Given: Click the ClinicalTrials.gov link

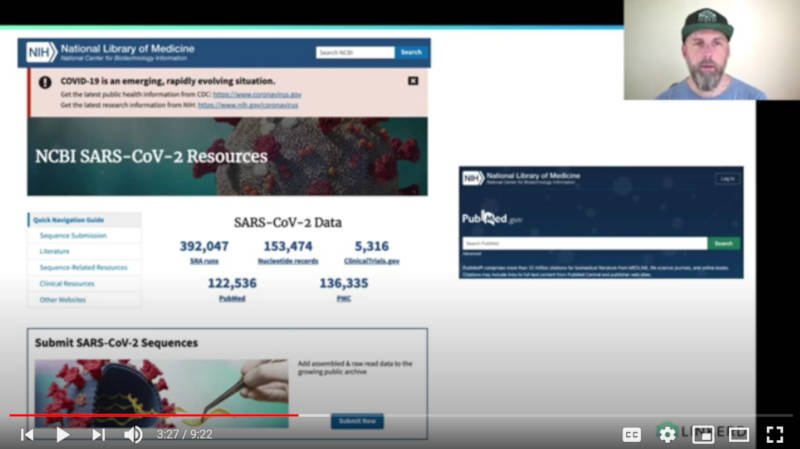Looking at the screenshot, I should coord(371,261).
